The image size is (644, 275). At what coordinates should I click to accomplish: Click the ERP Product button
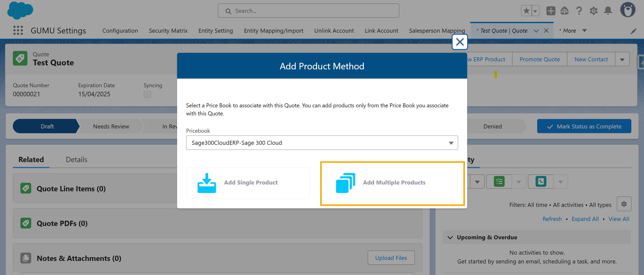490,59
